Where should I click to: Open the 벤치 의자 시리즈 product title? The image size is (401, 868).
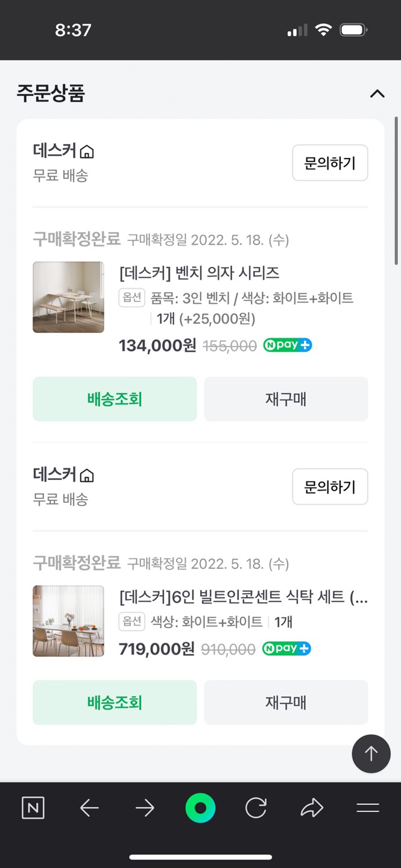click(200, 273)
